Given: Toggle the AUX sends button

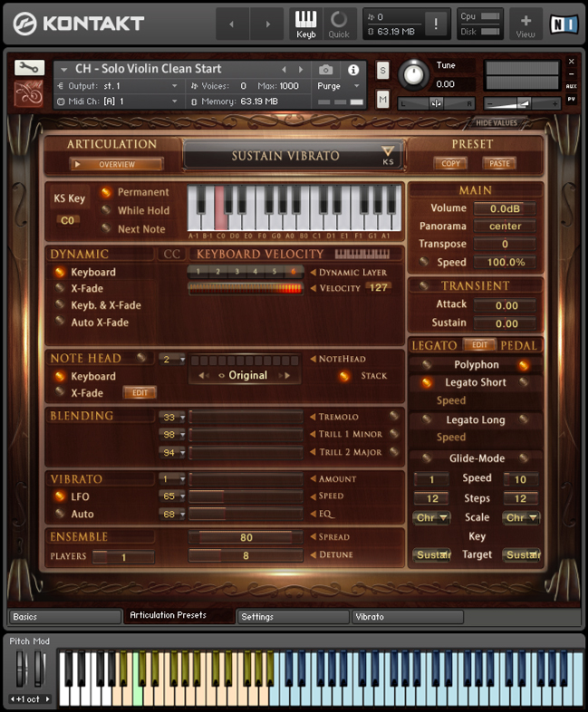Looking at the screenshot, I should (x=571, y=86).
